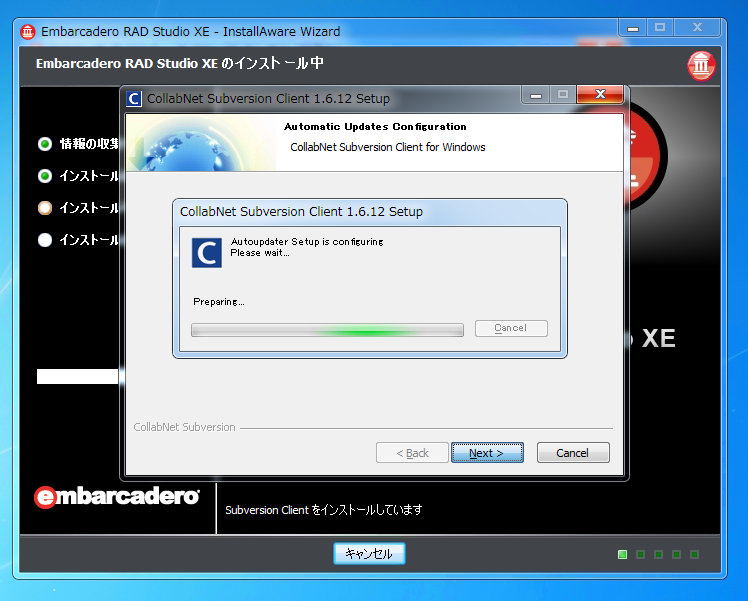The image size is (748, 601).
Task: Click the キャンセル button in InstallAware Wizard
Action: 369,553
